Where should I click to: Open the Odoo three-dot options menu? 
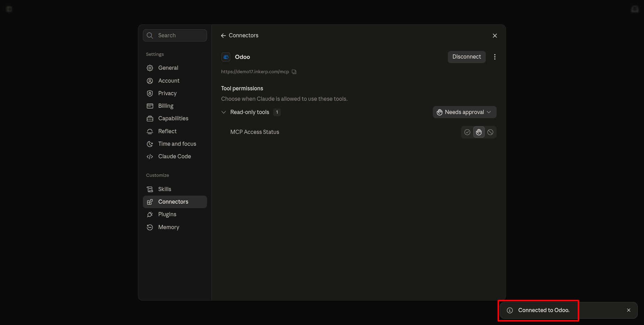(x=495, y=57)
